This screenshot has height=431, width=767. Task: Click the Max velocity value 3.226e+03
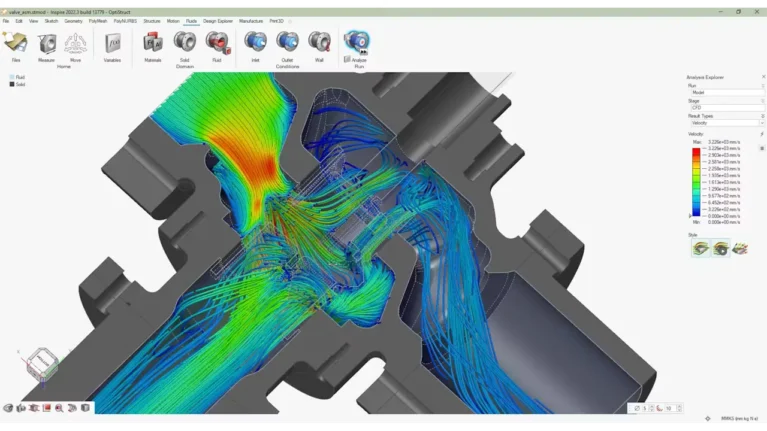(x=724, y=142)
